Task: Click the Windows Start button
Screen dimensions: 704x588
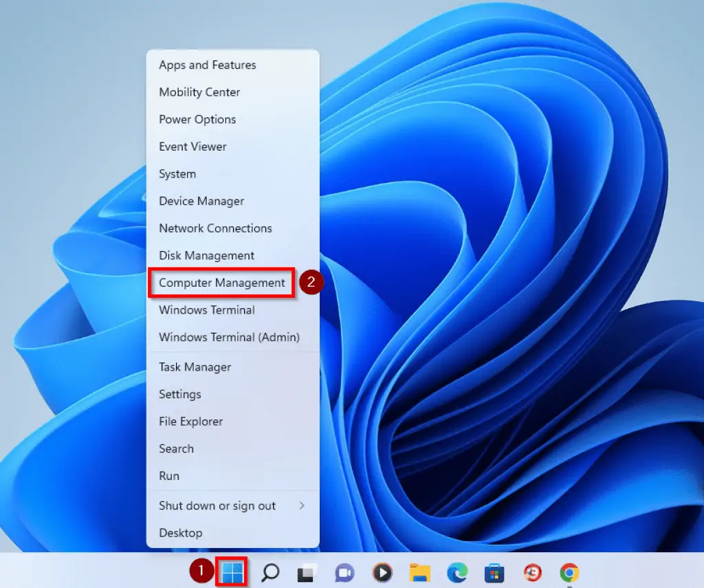Action: tap(232, 572)
